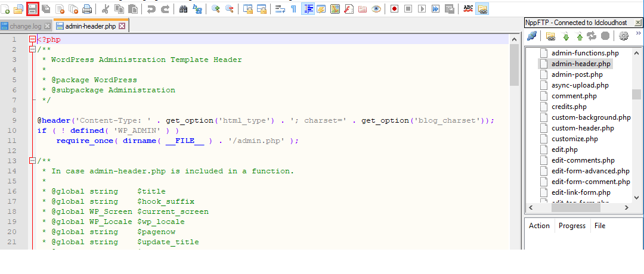Click the Paste clipboard icon

point(132,8)
